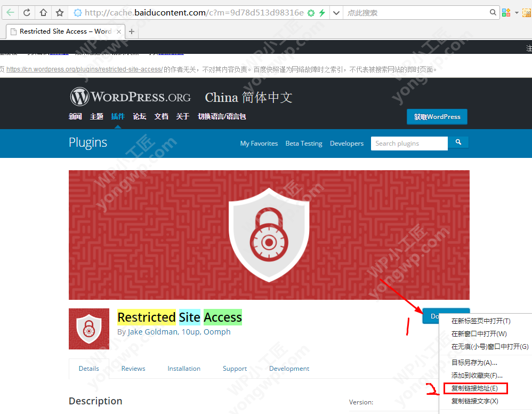Click the 获取WordPress button
The image size is (532, 414).
(x=437, y=116)
